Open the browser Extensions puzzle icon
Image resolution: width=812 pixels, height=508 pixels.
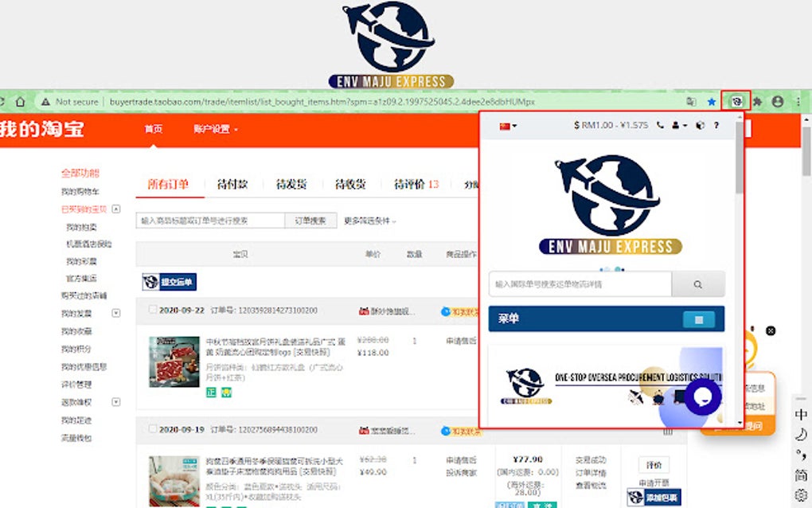(756, 101)
